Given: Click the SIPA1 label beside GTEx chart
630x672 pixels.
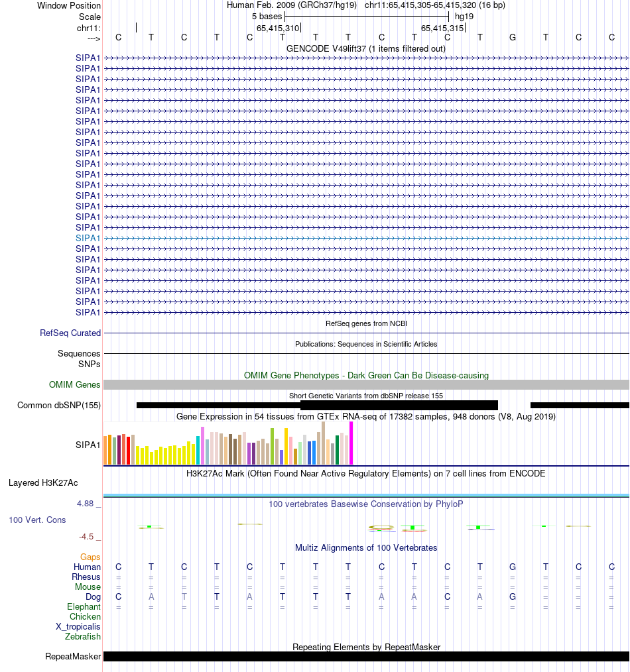Looking at the screenshot, I should tap(88, 445).
